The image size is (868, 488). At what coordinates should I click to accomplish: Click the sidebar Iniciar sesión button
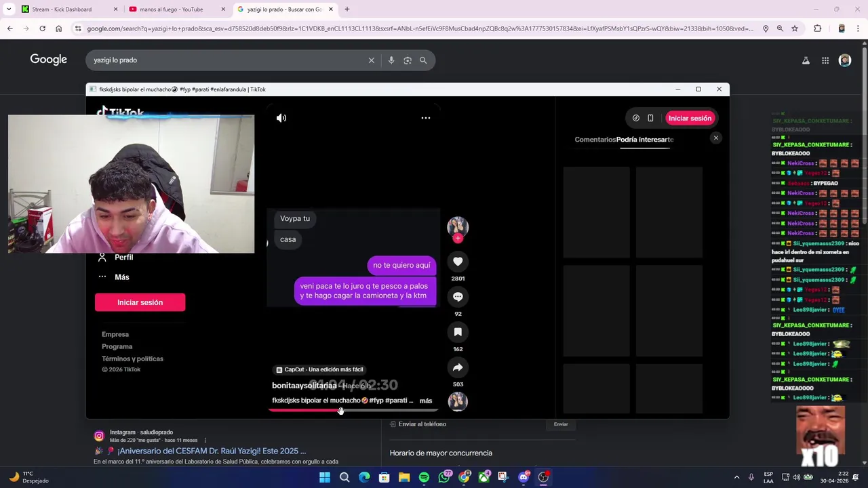(140, 302)
